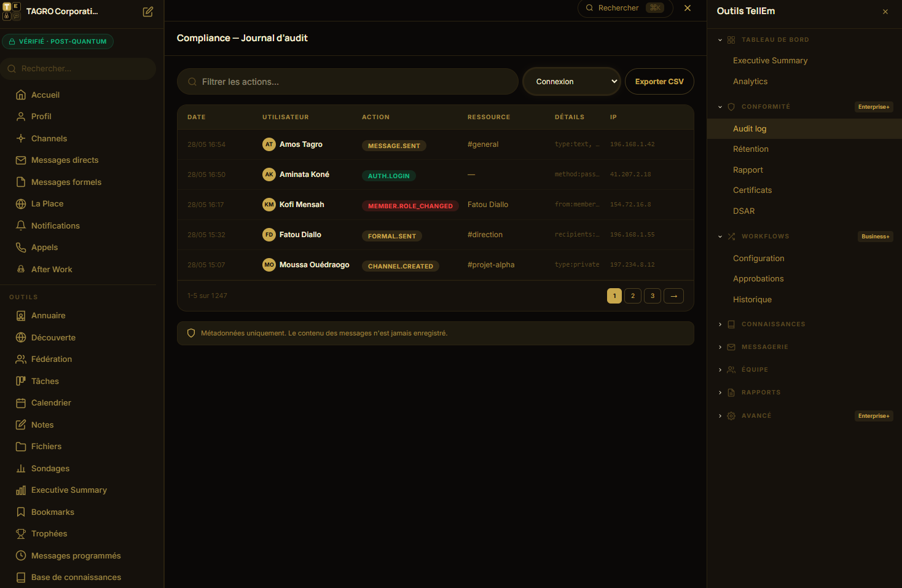This screenshot has width=902, height=588.
Task: Select Audit log menu item
Action: [804, 128]
